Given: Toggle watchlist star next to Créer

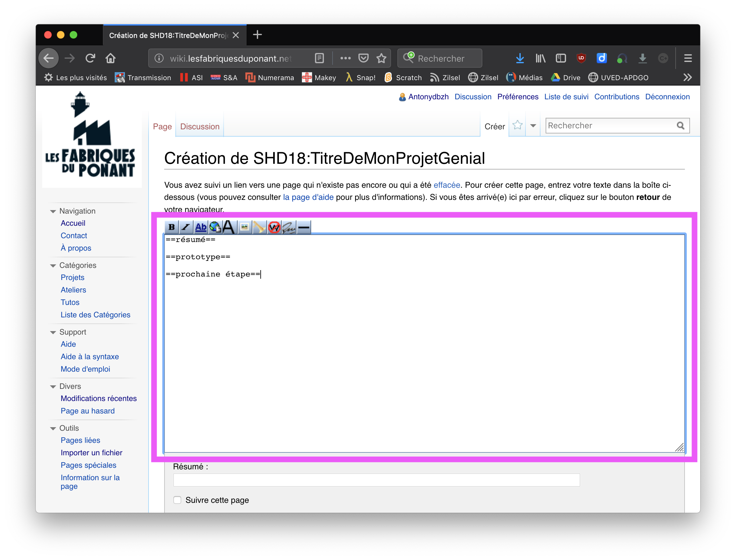Looking at the screenshot, I should pyautogui.click(x=517, y=125).
